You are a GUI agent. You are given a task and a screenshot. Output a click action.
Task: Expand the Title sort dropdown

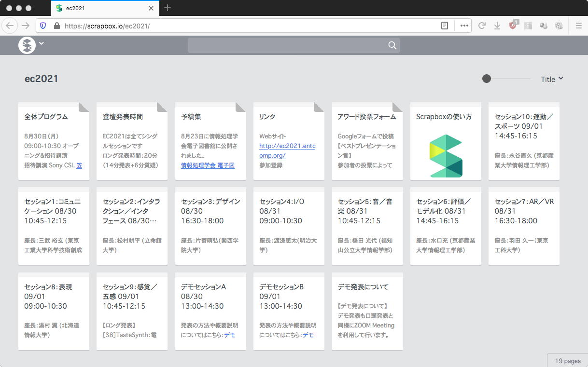(552, 79)
